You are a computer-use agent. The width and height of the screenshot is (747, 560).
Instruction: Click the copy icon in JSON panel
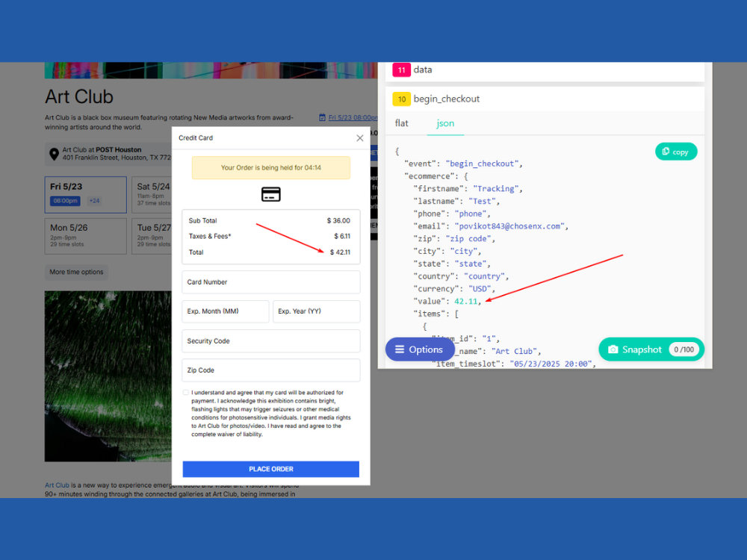click(666, 152)
